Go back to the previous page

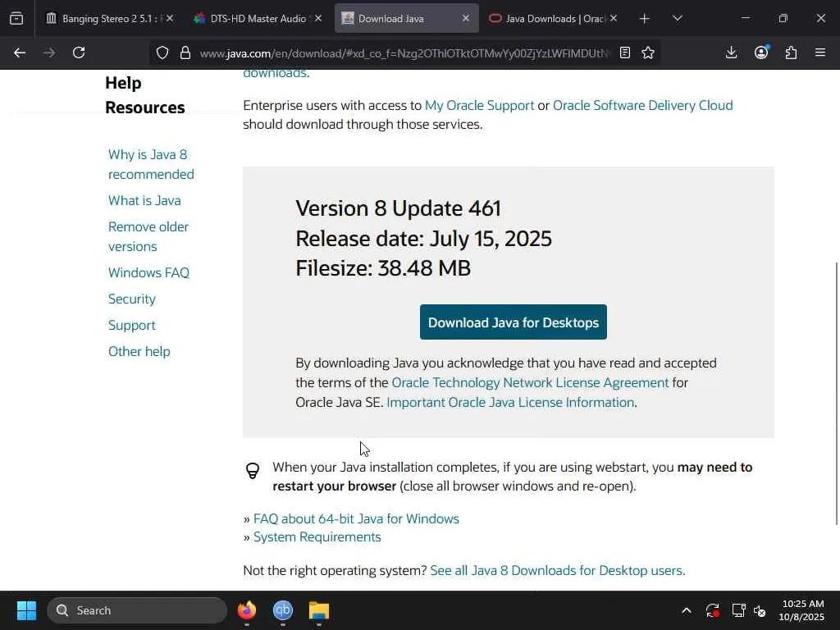point(20,52)
